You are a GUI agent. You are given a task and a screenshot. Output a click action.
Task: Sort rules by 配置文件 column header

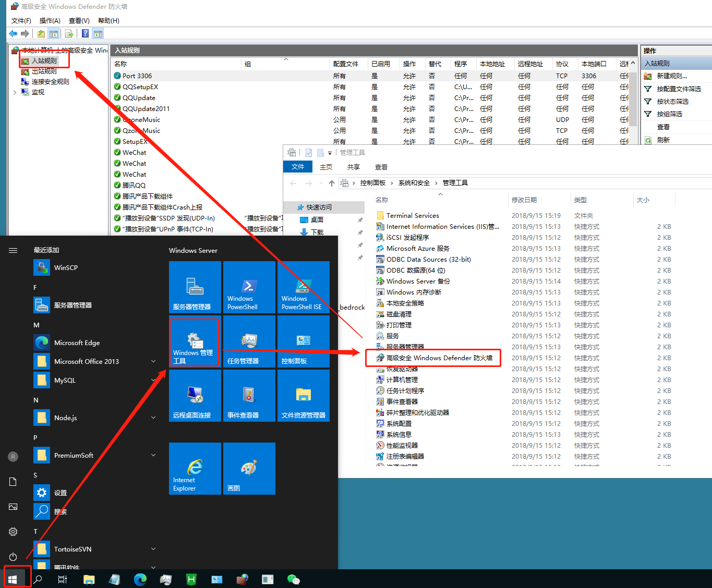point(346,64)
